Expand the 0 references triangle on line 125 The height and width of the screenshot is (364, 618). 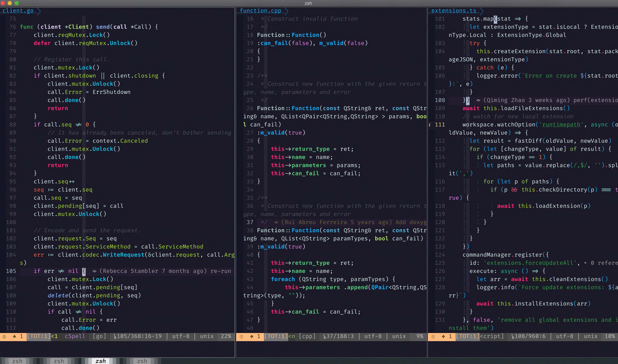585,263
